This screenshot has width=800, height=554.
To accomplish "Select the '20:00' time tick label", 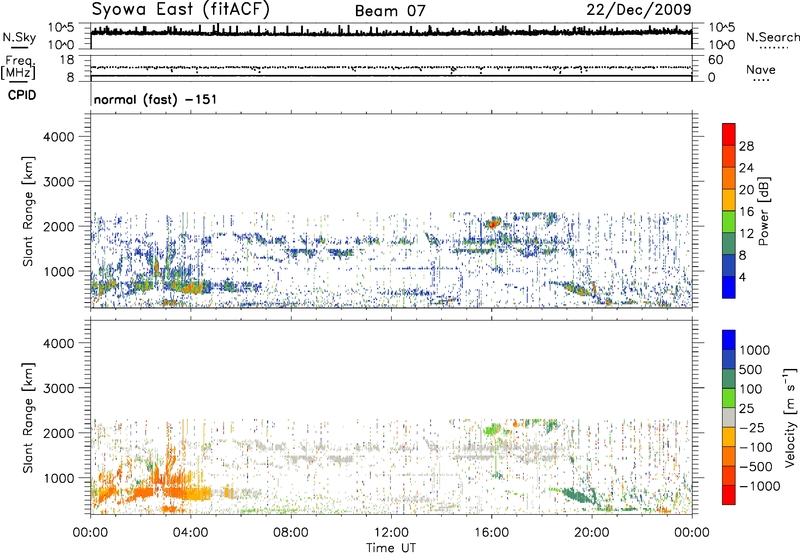I will [x=591, y=533].
